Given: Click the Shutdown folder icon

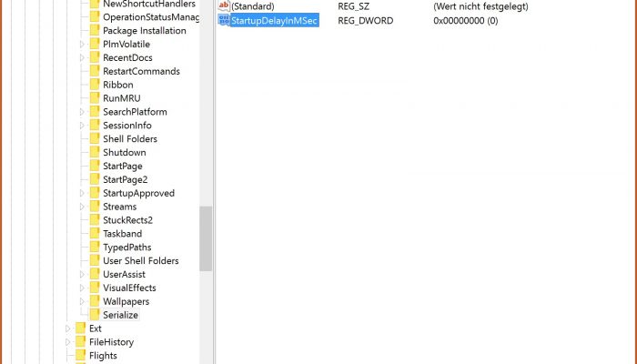Looking at the screenshot, I should point(95,152).
